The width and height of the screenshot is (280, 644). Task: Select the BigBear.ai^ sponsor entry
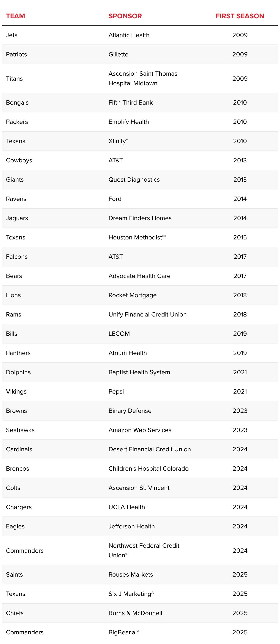click(x=124, y=632)
